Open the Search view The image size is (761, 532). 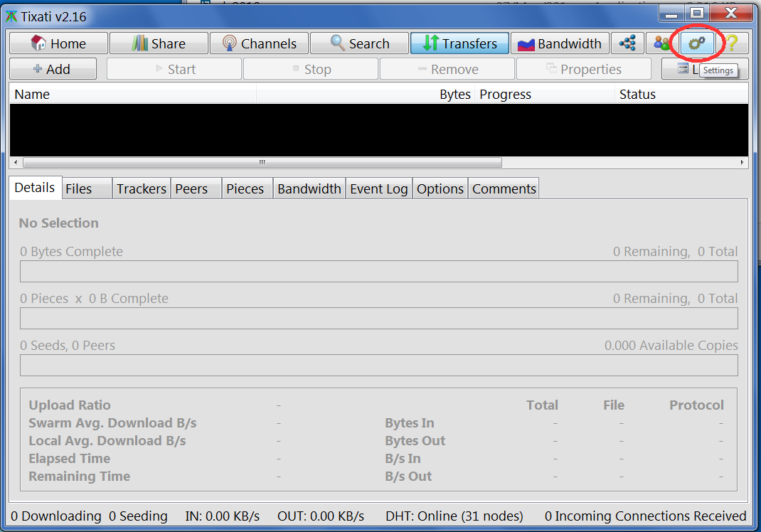click(359, 43)
